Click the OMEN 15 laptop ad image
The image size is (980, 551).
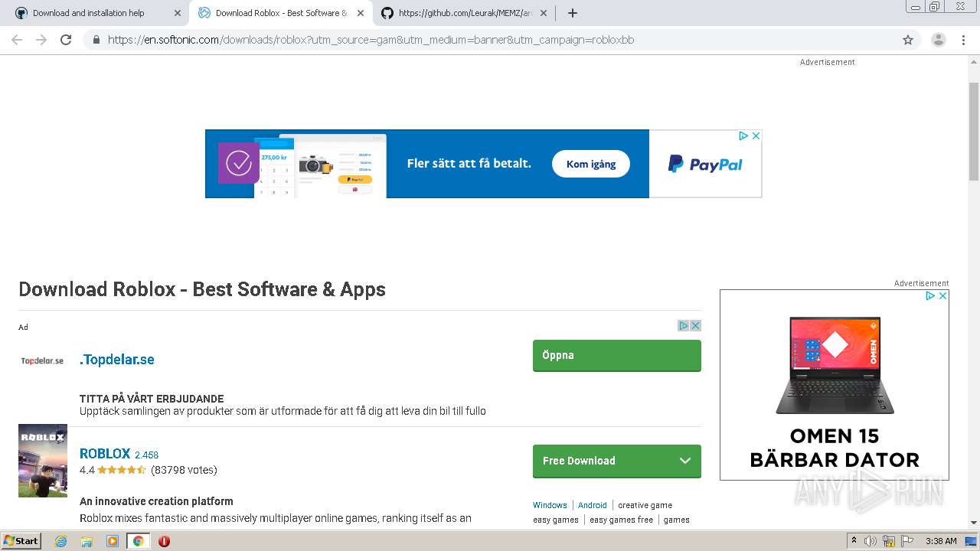point(835,366)
